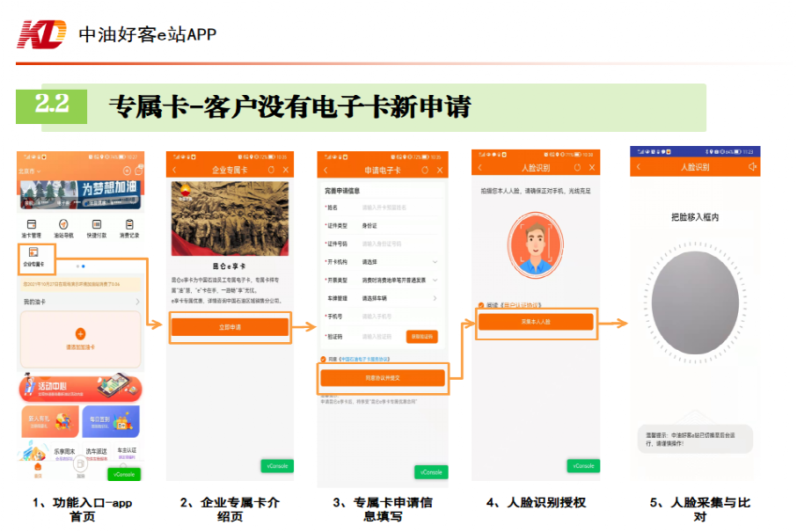This screenshot has width=797, height=532.
Task: Open the 快捷付款 quick payment icon
Action: click(96, 229)
